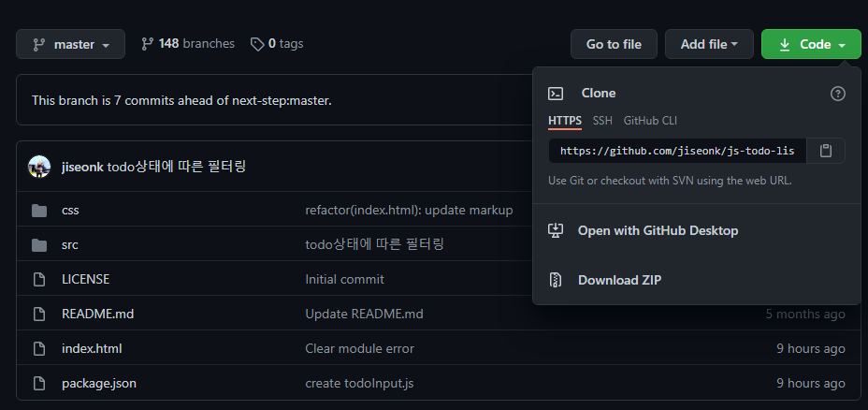
Task: Select the HTTPS clone tab
Action: pyautogui.click(x=565, y=121)
